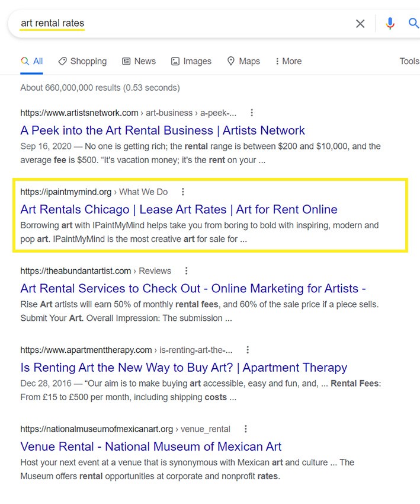Open 'A Peek into the Art Rental Business' link

pos(162,130)
